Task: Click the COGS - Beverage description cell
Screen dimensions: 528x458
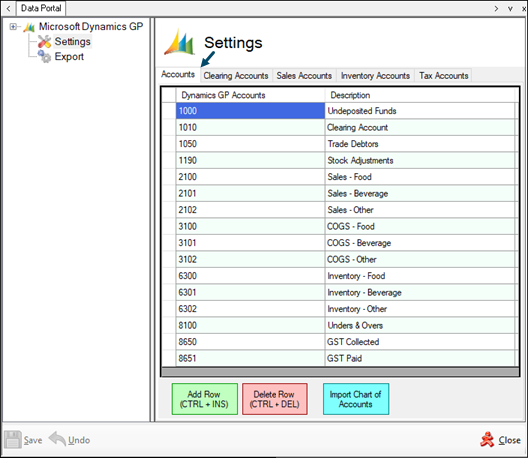Action: pyautogui.click(x=420, y=243)
